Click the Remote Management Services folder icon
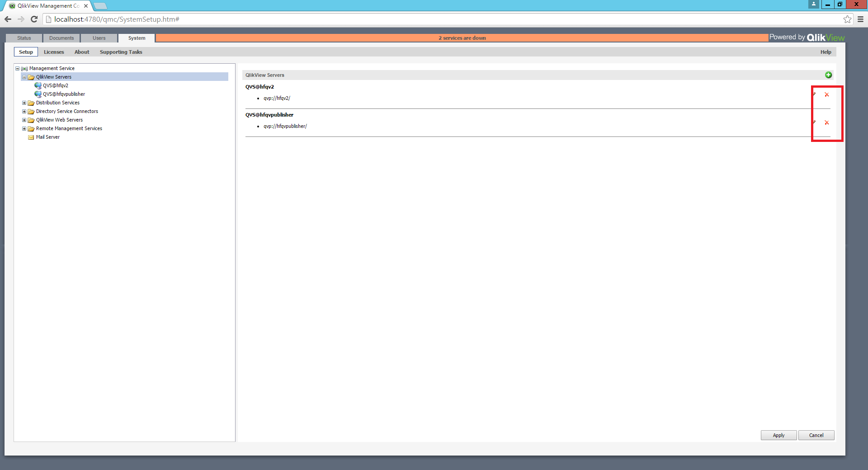Viewport: 868px width, 470px height. (31, 129)
